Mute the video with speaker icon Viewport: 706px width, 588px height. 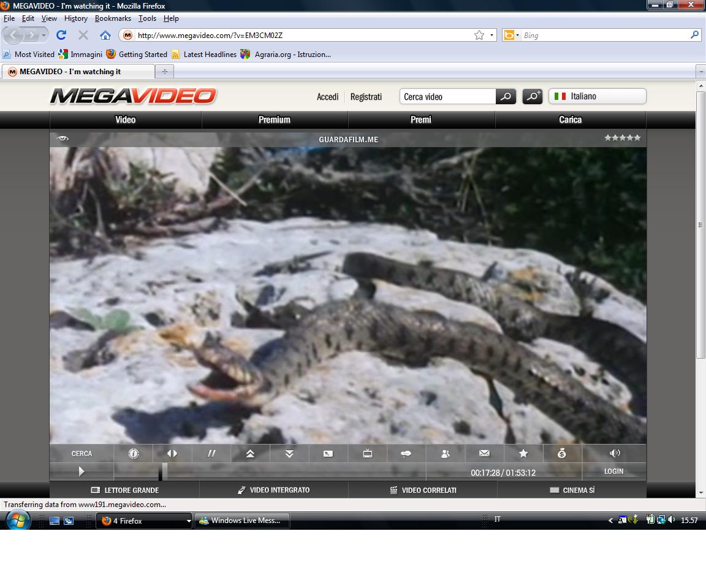tap(615, 453)
